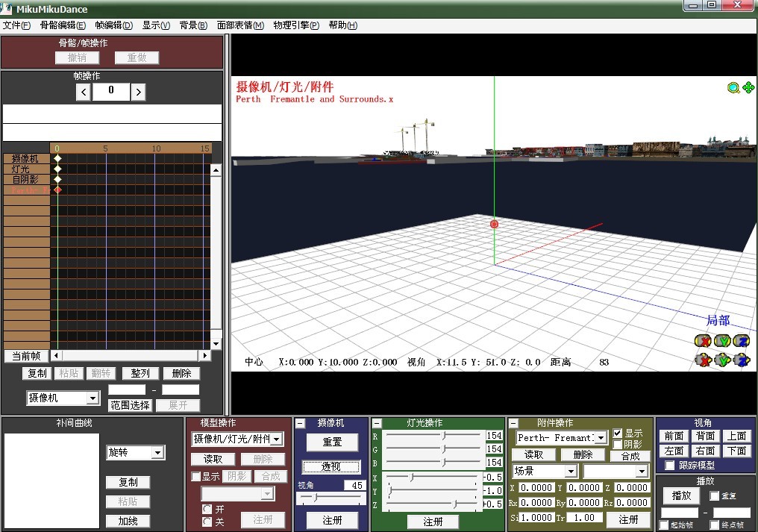Click the green four-arrow move view icon
This screenshot has width=758, height=532.
[x=748, y=87]
